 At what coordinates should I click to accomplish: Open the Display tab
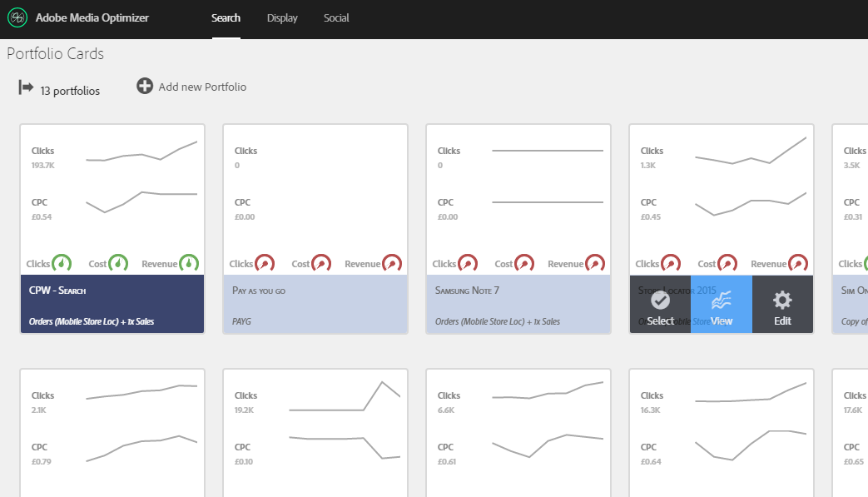tap(282, 18)
